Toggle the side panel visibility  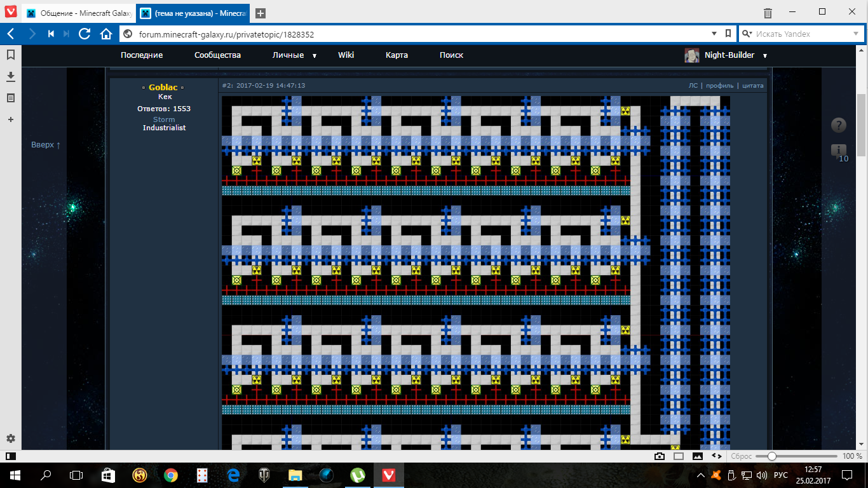click(x=11, y=456)
